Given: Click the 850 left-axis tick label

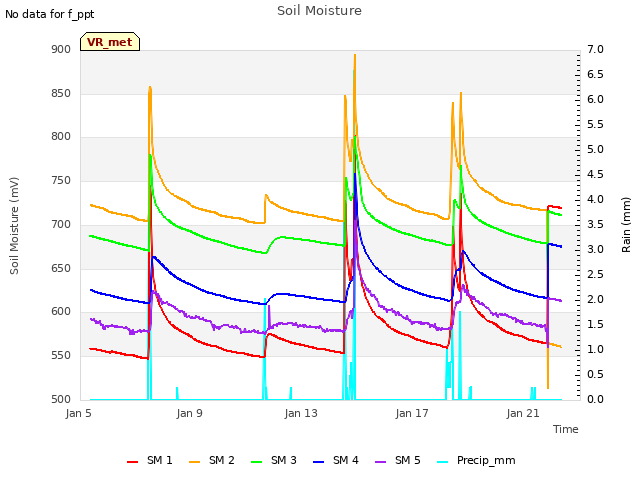Looking at the screenshot, I should pos(61,93).
